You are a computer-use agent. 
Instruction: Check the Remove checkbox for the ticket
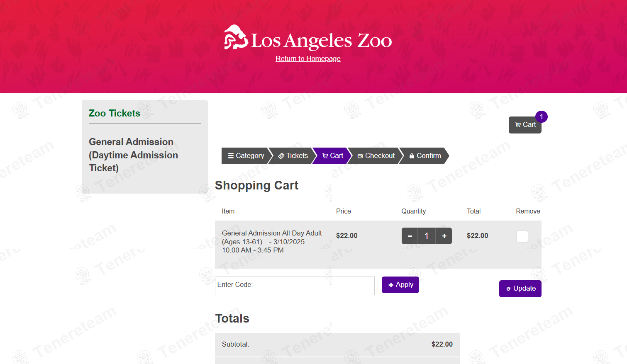coord(522,236)
